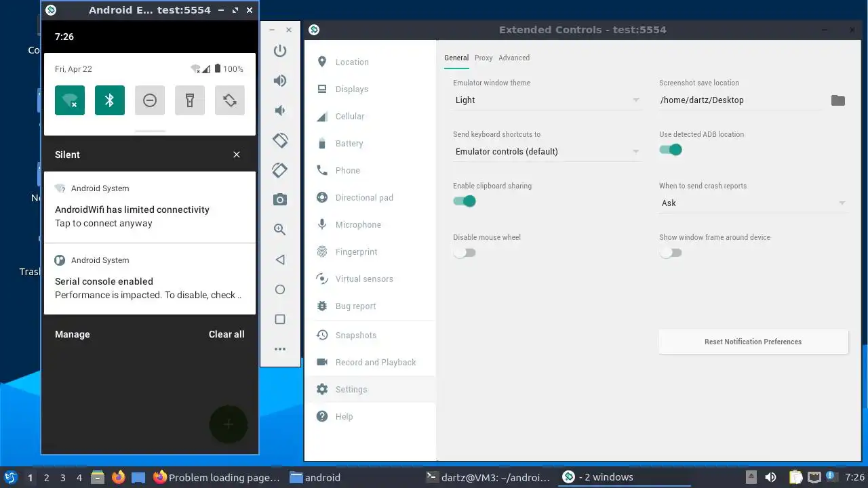Open Problem loading page taskbar entry
The height and width of the screenshot is (488, 868).
point(217,477)
